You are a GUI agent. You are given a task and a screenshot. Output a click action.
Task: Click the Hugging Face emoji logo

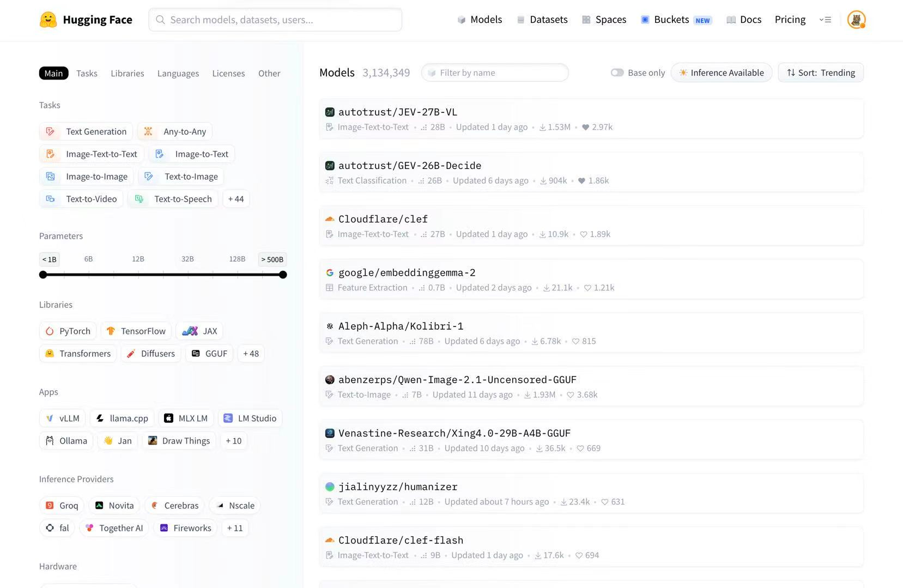click(48, 20)
